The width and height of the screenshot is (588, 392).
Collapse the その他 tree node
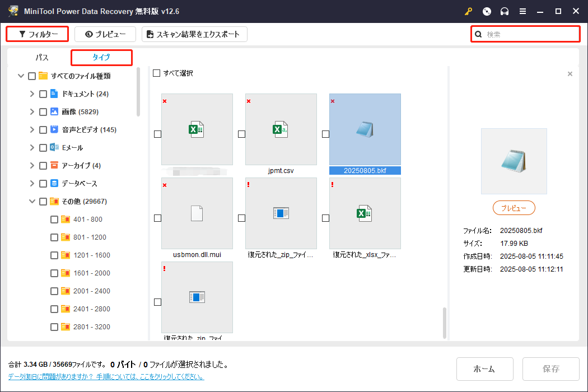32,202
